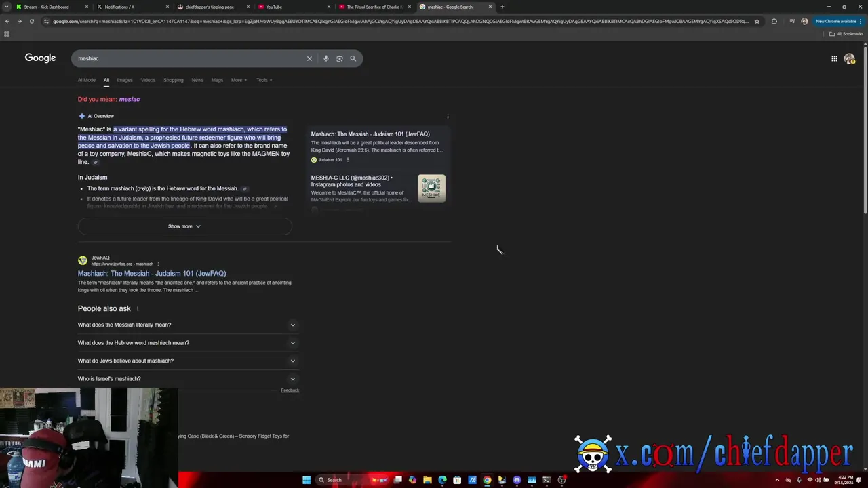Click the MESHIAC logo thumbnail

[431, 188]
